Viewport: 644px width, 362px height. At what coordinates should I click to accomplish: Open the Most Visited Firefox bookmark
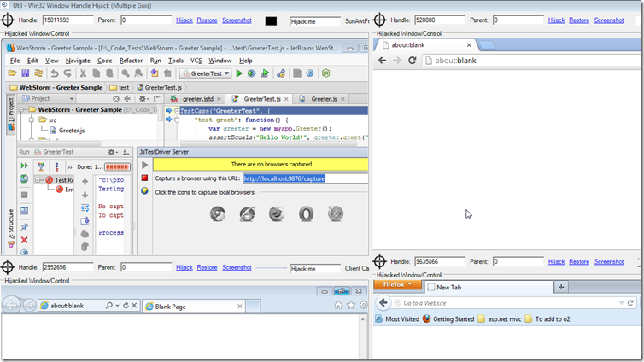[397, 319]
